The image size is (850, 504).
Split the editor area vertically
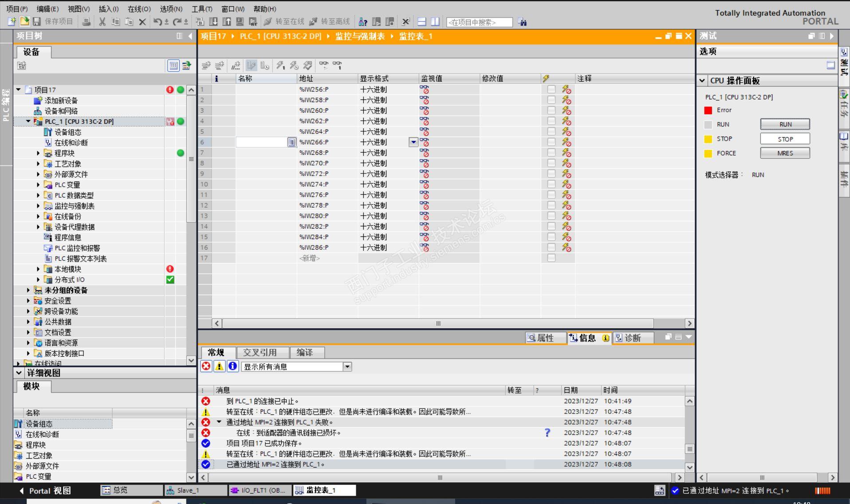point(435,21)
